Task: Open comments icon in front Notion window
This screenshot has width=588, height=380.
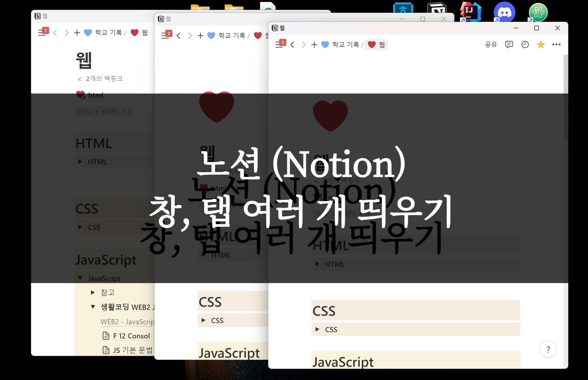Action: (x=509, y=44)
